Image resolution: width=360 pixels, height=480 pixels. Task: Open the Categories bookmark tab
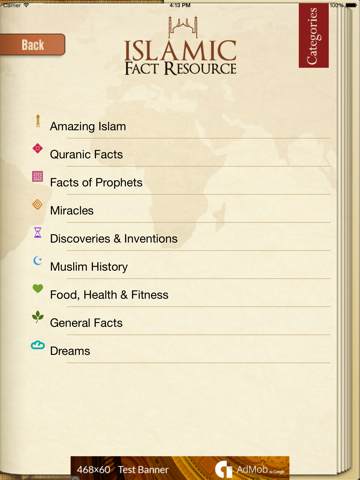pyautogui.click(x=313, y=36)
